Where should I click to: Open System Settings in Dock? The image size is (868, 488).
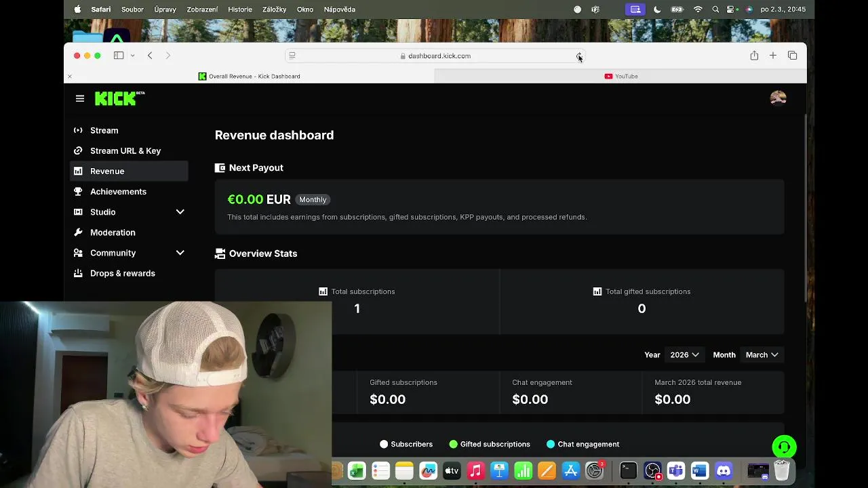594,470
